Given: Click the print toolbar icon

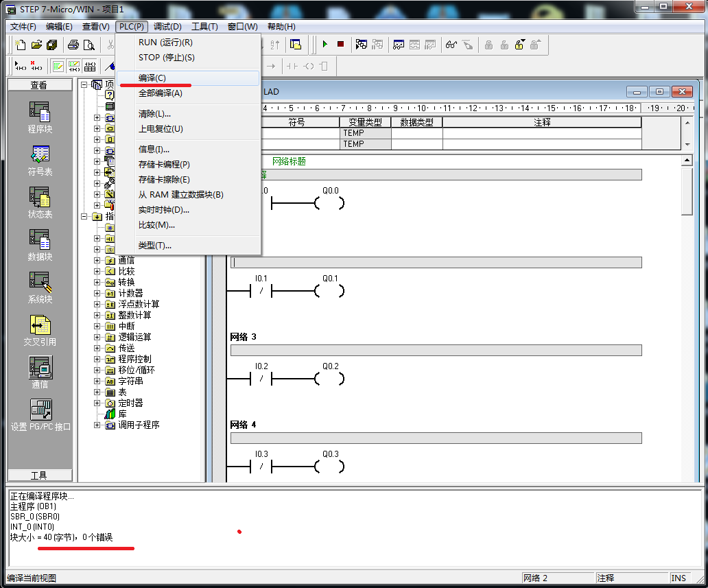Looking at the screenshot, I should [73, 45].
